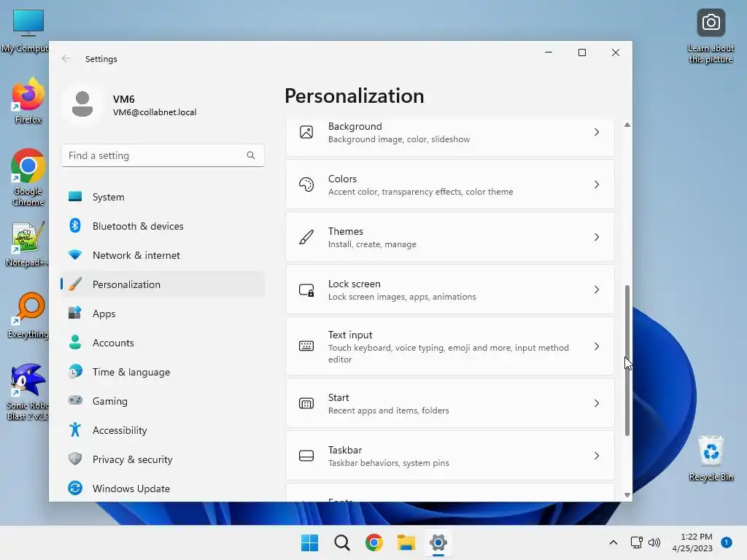Open the System settings category
The image size is (747, 560).
pyautogui.click(x=163, y=197)
